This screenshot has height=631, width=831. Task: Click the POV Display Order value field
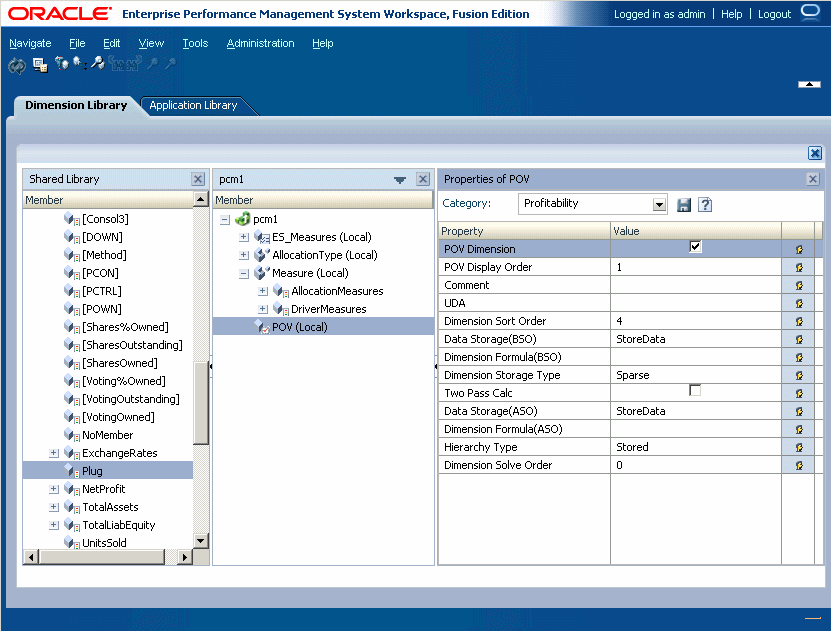point(696,268)
